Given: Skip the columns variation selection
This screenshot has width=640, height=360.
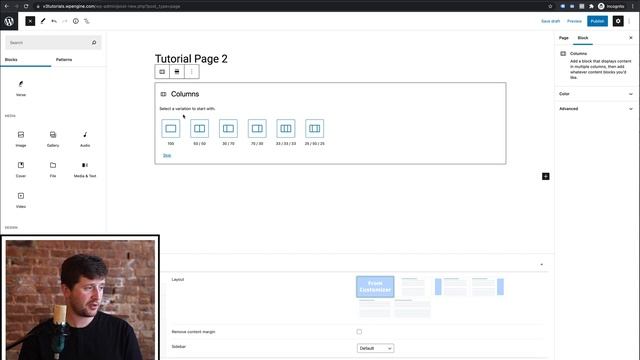Looking at the screenshot, I should (x=167, y=156).
